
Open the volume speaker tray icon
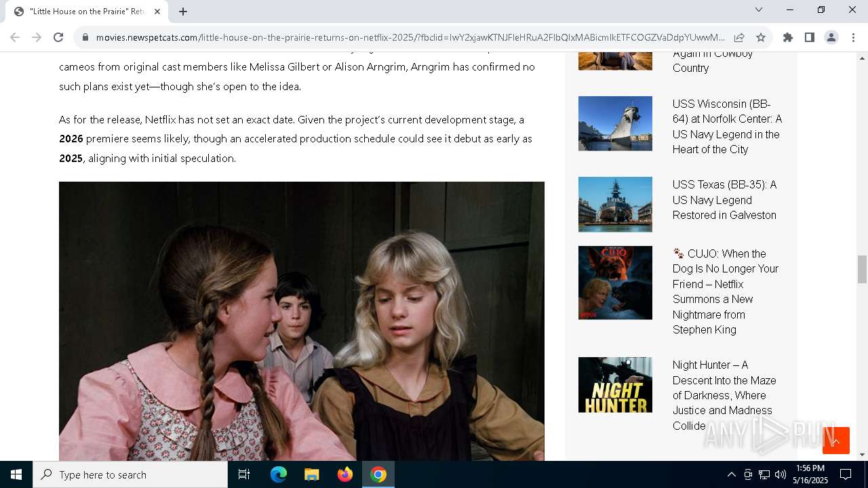781,474
